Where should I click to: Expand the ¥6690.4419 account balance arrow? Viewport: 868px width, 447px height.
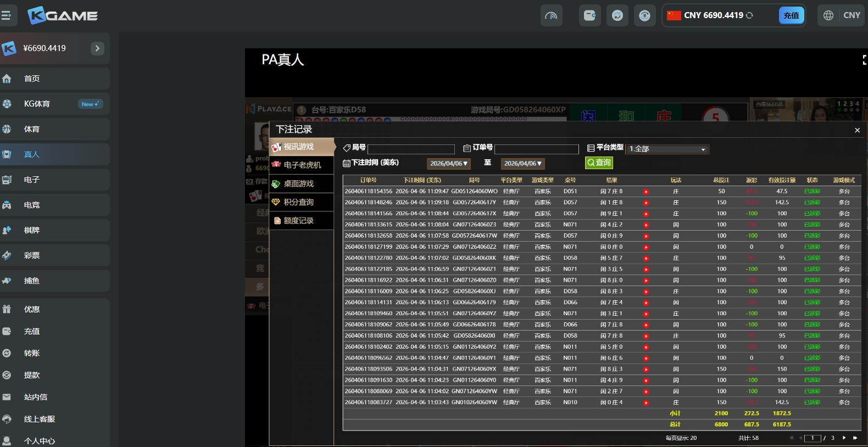pyautogui.click(x=97, y=48)
